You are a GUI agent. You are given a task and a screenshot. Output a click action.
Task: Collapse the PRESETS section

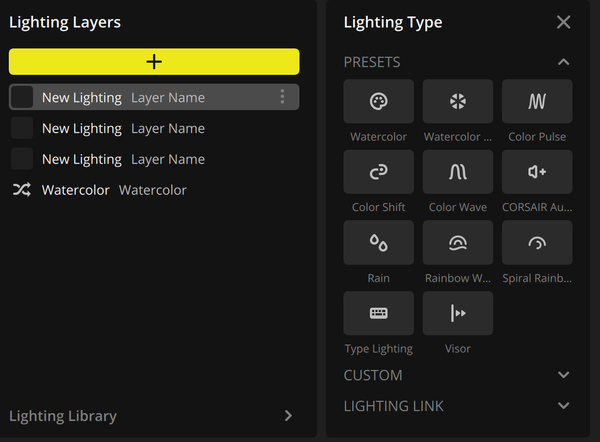click(563, 62)
